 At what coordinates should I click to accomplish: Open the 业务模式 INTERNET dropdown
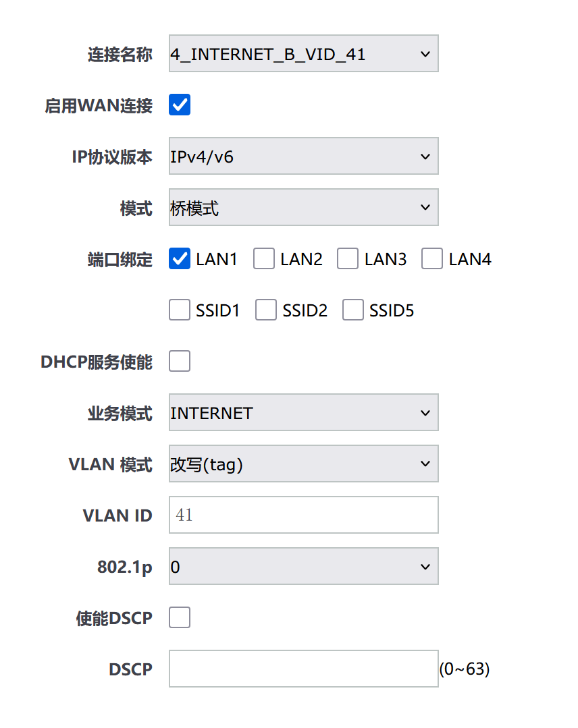pyautogui.click(x=303, y=413)
